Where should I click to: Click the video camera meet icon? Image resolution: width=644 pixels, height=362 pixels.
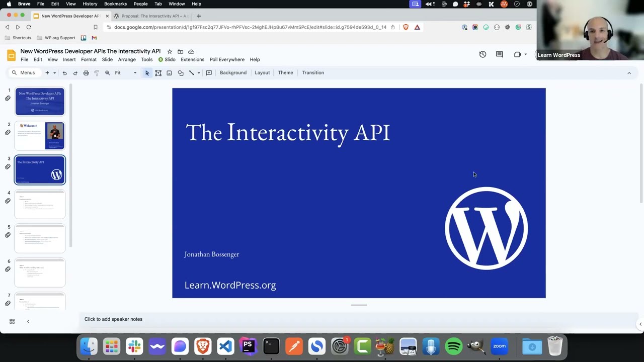point(517,54)
